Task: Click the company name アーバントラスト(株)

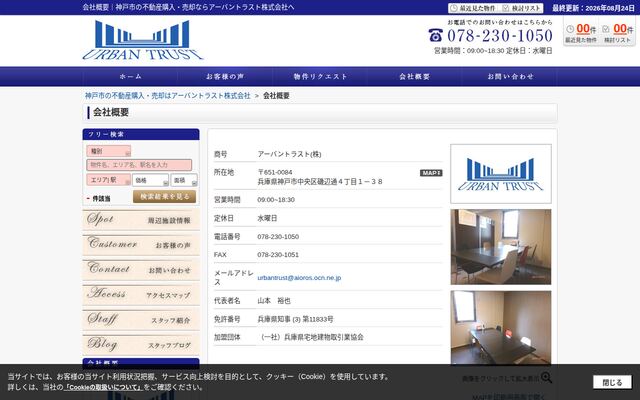Action: point(289,154)
